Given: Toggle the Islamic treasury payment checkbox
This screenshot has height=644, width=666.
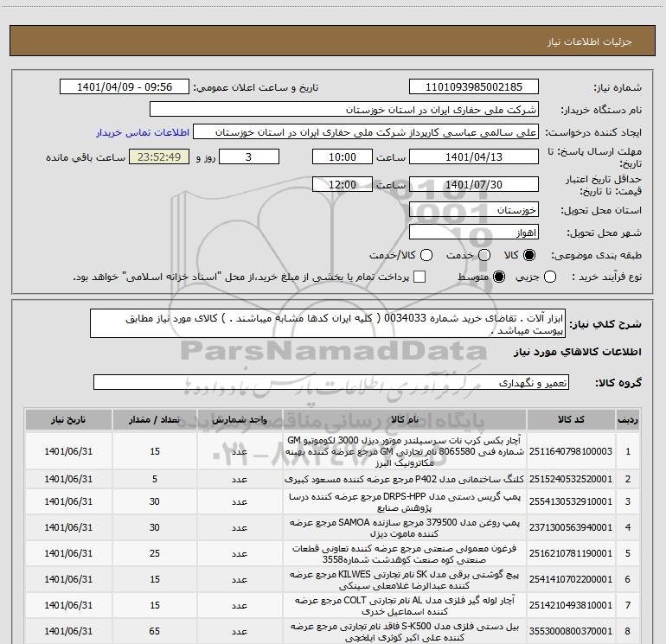Looking at the screenshot, I should point(419,277).
